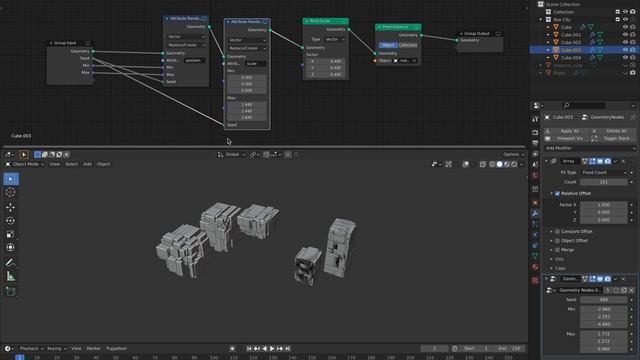
Task: Click the pin icon next to GeometryNodes
Action: coord(633,117)
